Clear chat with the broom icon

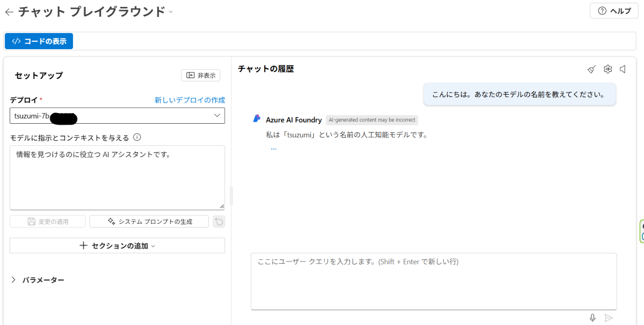tap(592, 69)
